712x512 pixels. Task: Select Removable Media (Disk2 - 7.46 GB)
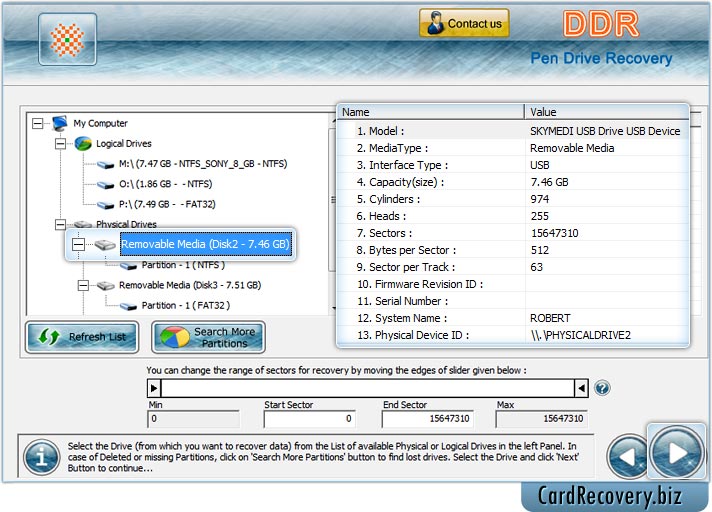coord(206,244)
